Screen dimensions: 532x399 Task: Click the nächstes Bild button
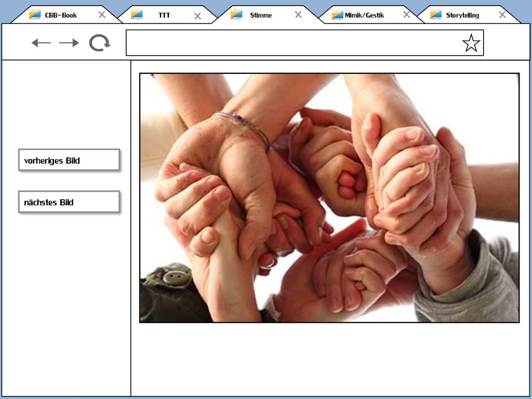pyautogui.click(x=69, y=202)
